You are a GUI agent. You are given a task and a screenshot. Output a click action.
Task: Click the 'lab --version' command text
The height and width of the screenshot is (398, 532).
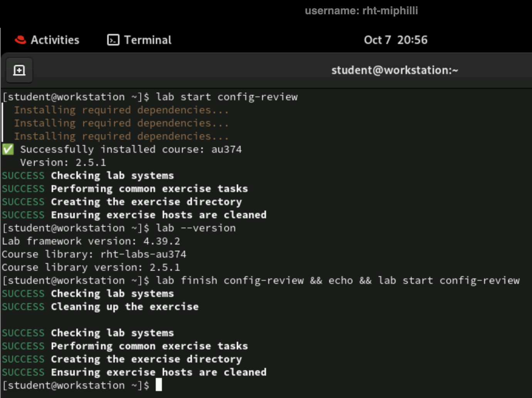195,228
